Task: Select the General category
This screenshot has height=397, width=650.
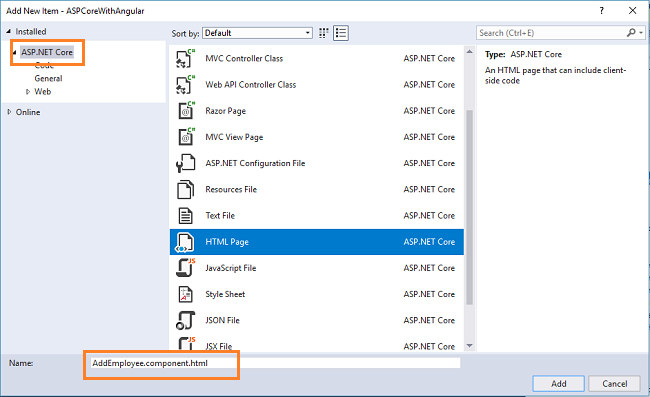Action: click(48, 78)
